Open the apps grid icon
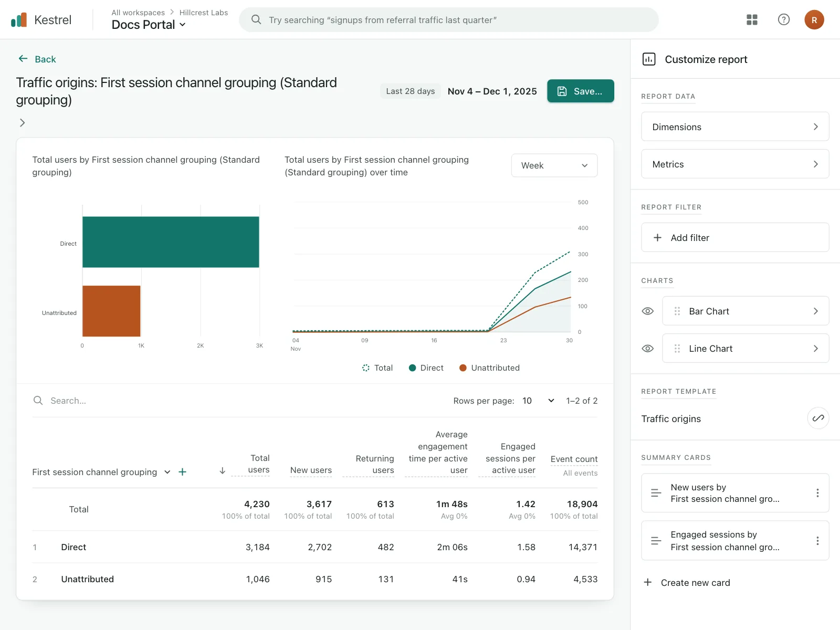The image size is (840, 630). click(752, 20)
